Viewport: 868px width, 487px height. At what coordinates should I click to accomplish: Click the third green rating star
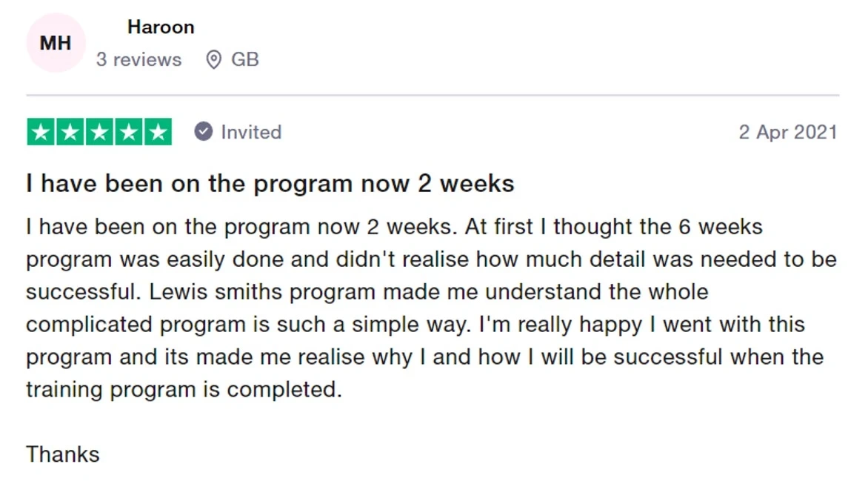coord(99,132)
